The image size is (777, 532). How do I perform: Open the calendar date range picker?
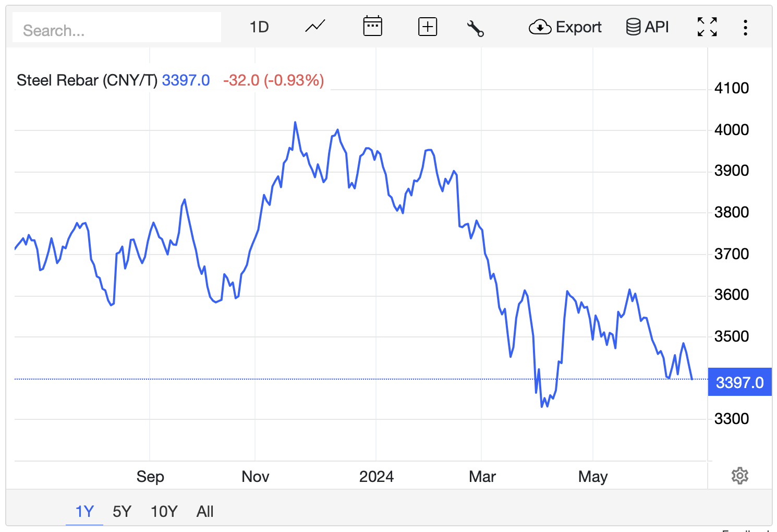click(372, 26)
